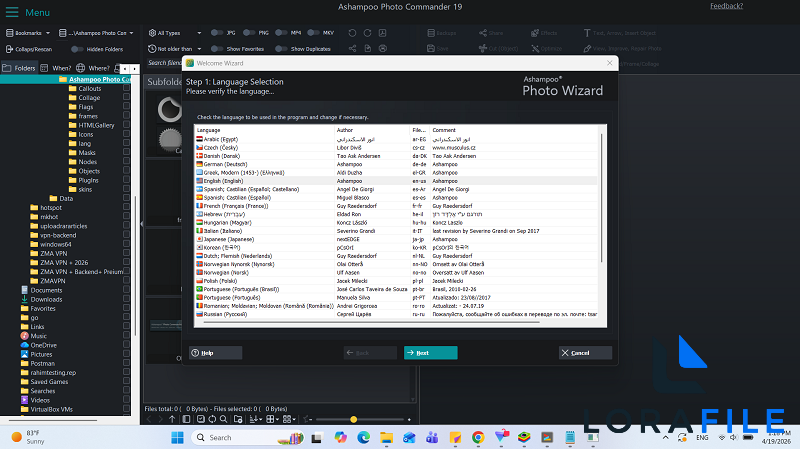The height and width of the screenshot is (449, 800).
Task: Select the Pictures folder in tree
Action: [41, 354]
